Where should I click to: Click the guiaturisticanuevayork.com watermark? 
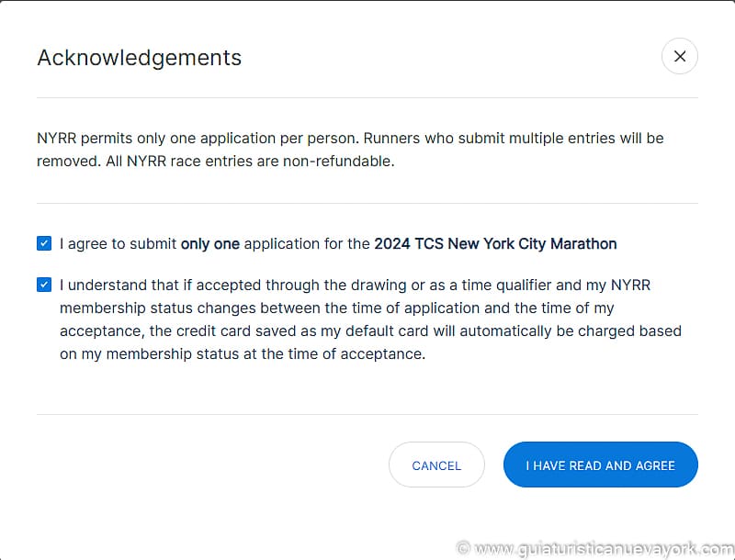[x=604, y=548]
